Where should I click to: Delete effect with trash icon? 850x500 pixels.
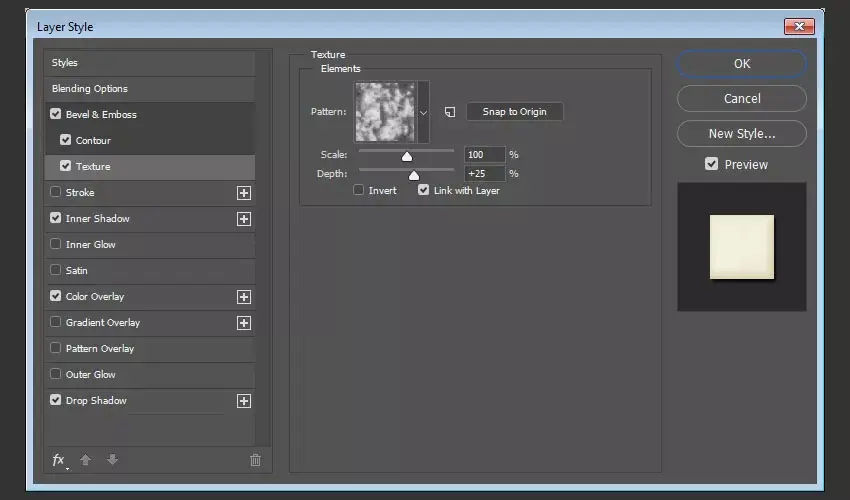[x=255, y=460]
